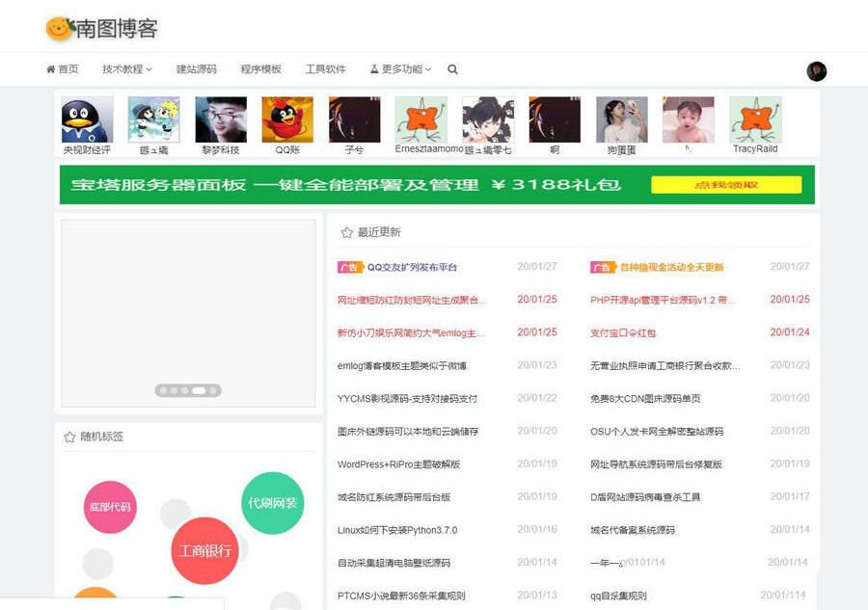The image size is (868, 610).
Task: Select the highlighted carousel slide indicator
Action: click(x=198, y=390)
